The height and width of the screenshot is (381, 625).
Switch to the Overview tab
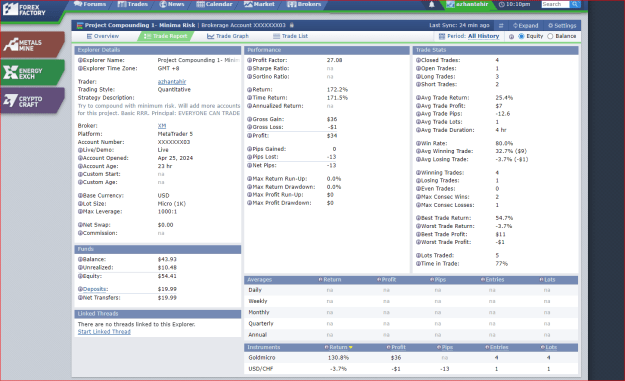pyautogui.click(x=103, y=36)
